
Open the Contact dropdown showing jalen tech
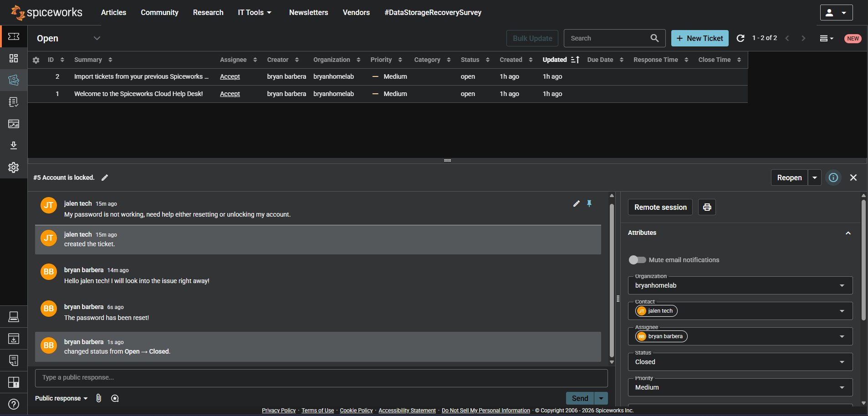pyautogui.click(x=740, y=311)
